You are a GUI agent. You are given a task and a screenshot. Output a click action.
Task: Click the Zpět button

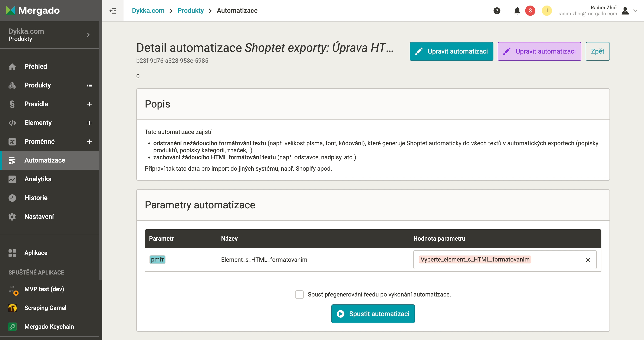point(597,51)
